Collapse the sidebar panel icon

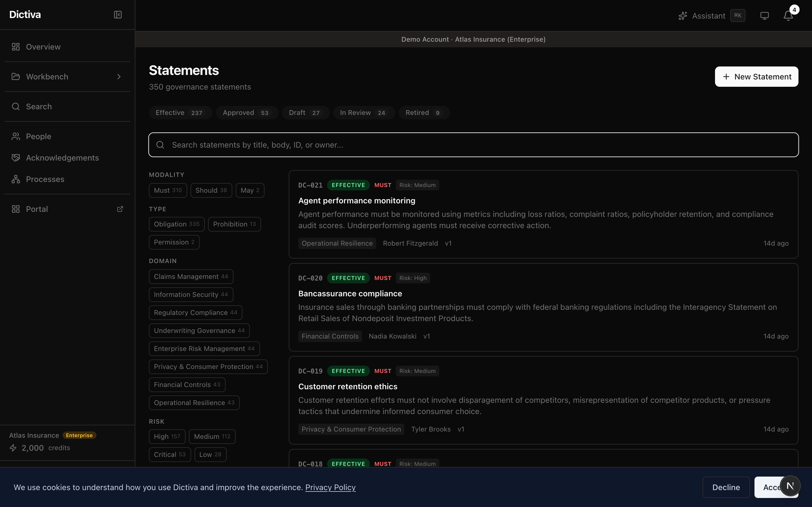pos(118,15)
